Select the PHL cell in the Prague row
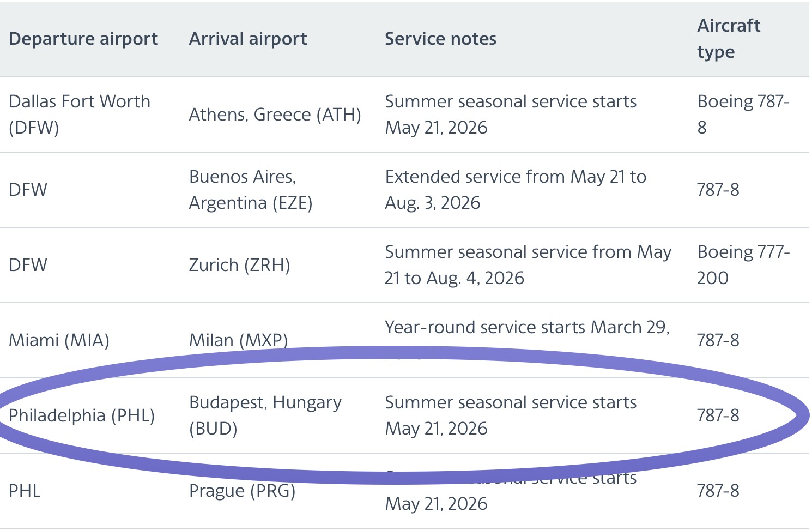This screenshot has height=530, width=812. [25, 491]
